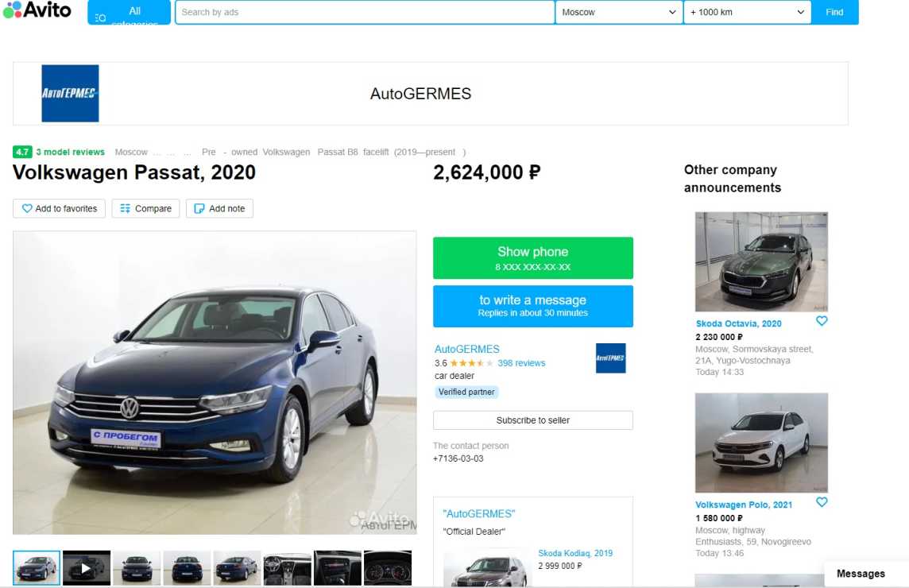The height and width of the screenshot is (588, 909).
Task: Open the 398 reviews link
Action: [521, 363]
